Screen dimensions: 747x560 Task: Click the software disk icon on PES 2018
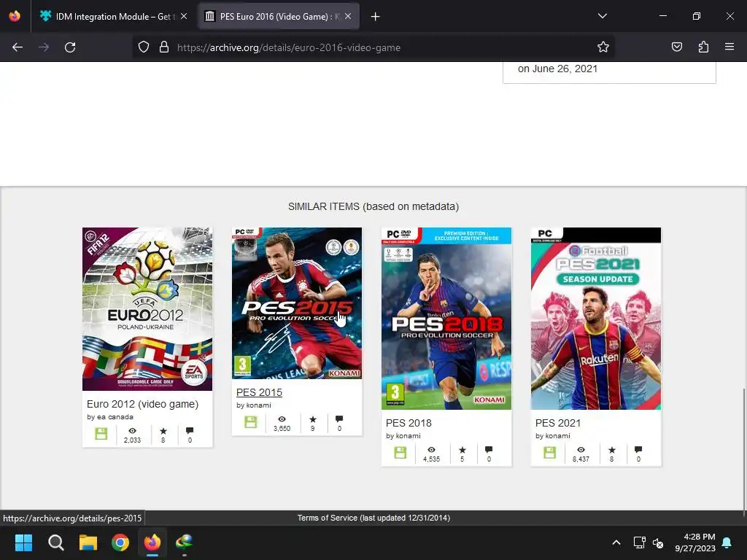click(x=400, y=452)
